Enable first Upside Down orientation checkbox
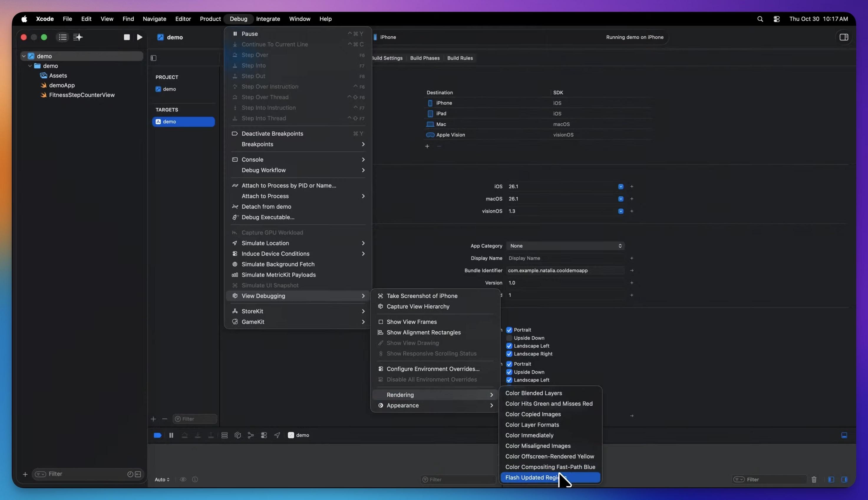 click(509, 338)
